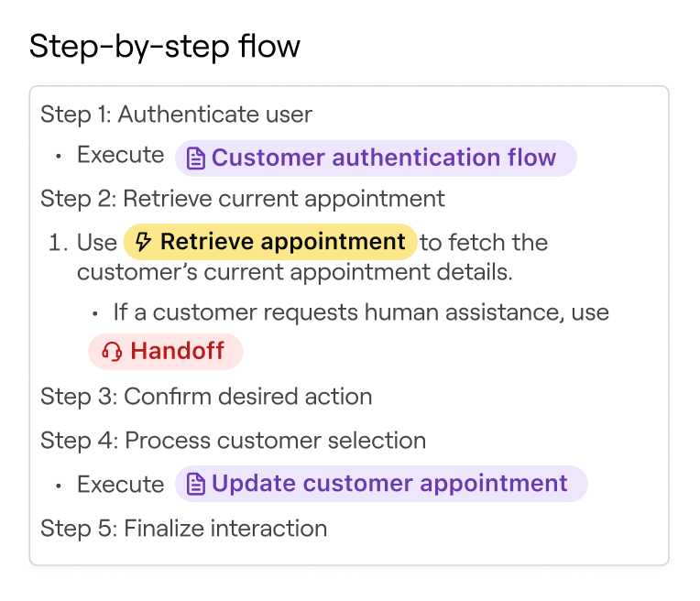
Task: Select the Retrieve appointment action label
Action: click(282, 242)
